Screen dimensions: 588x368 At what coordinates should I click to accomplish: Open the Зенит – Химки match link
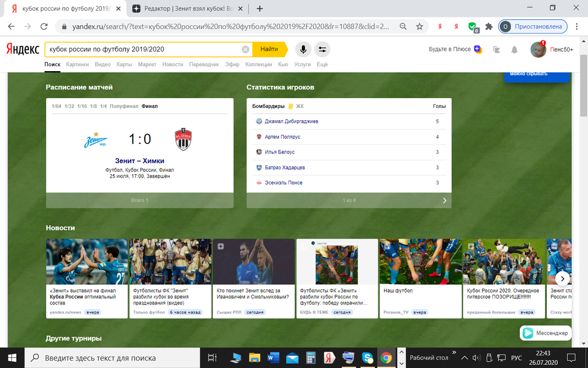point(140,160)
